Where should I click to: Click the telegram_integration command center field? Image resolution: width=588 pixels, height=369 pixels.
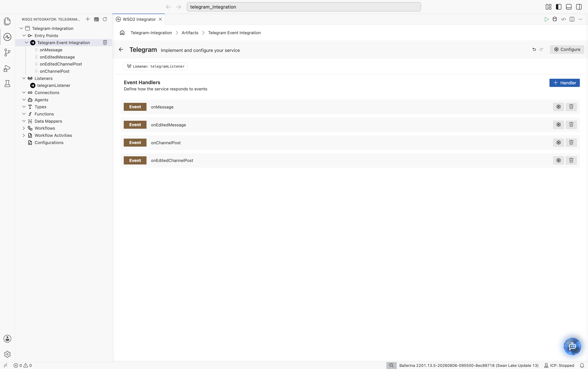pos(304,7)
